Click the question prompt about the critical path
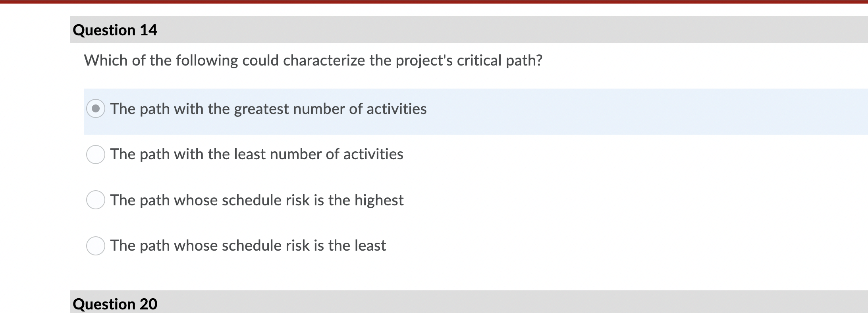This screenshot has height=313, width=868. 313,60
